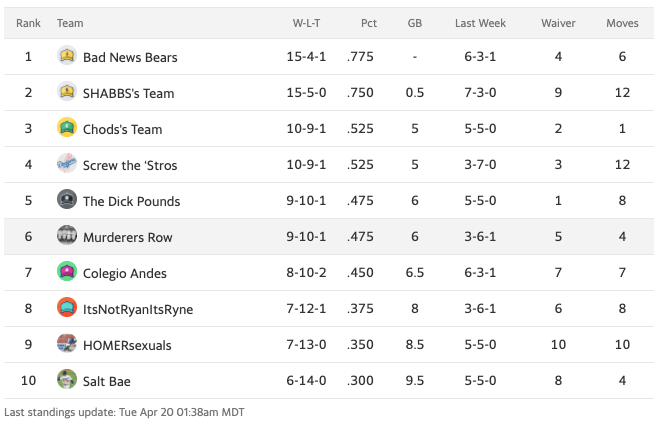This screenshot has width=663, height=425.
Task: Click the Last Week column header
Action: pyautogui.click(x=479, y=22)
